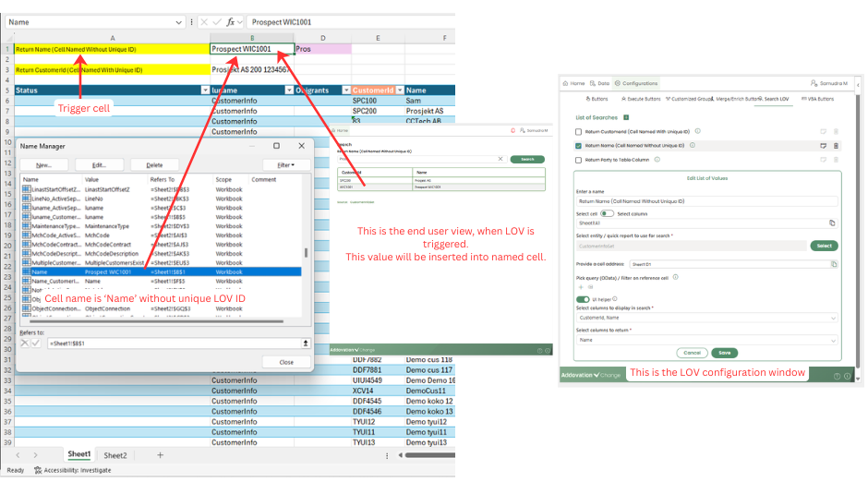Click delete trash icon for Return Name search
This screenshot has width=868, height=494.
[x=836, y=145]
